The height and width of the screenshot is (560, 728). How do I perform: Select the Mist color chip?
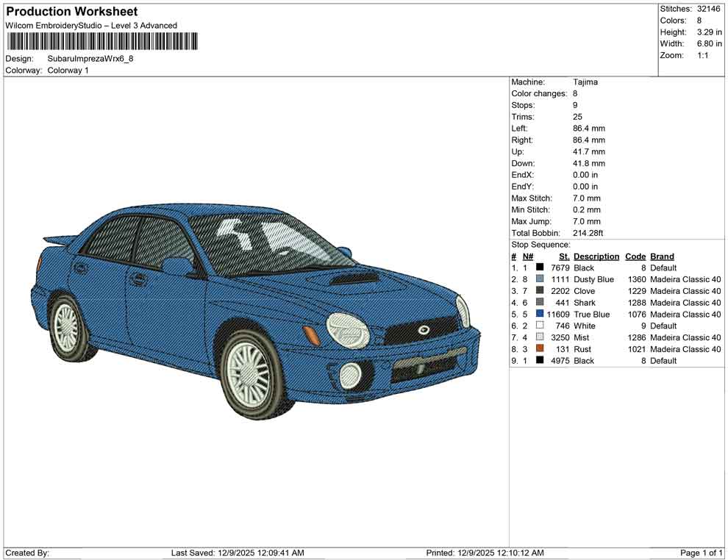pos(540,337)
